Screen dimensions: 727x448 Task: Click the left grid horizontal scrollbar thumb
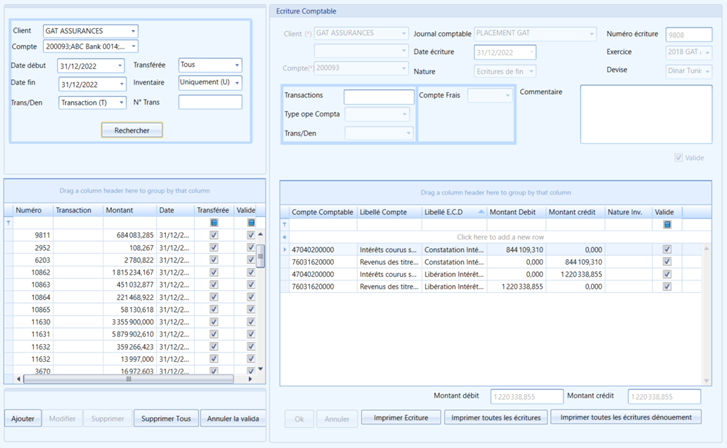(x=128, y=379)
